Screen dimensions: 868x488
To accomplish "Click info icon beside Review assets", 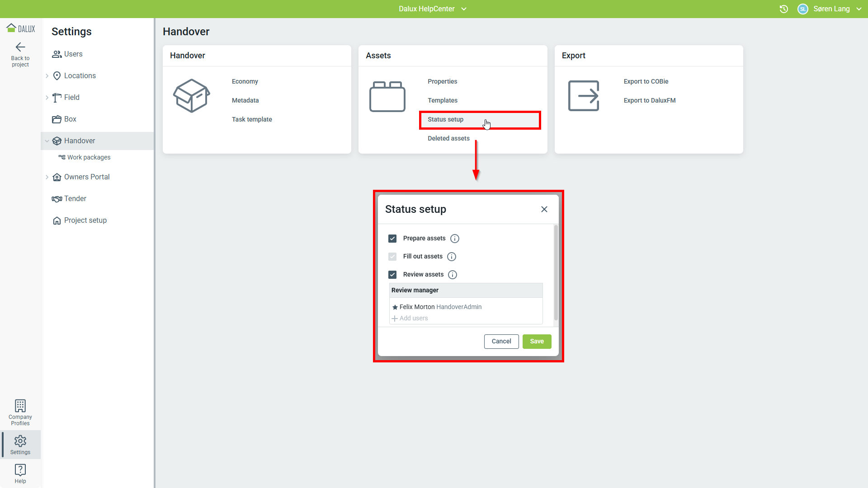I will (x=453, y=275).
